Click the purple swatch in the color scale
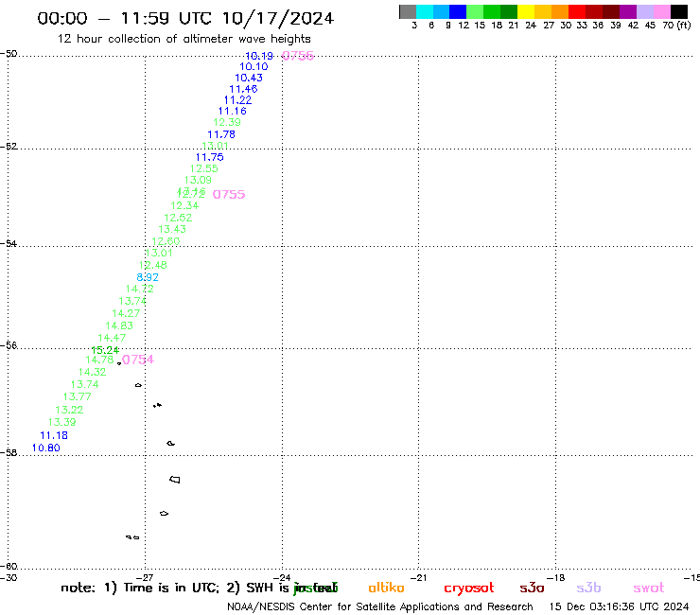Viewport: 700px width, 615px height. tap(628, 11)
